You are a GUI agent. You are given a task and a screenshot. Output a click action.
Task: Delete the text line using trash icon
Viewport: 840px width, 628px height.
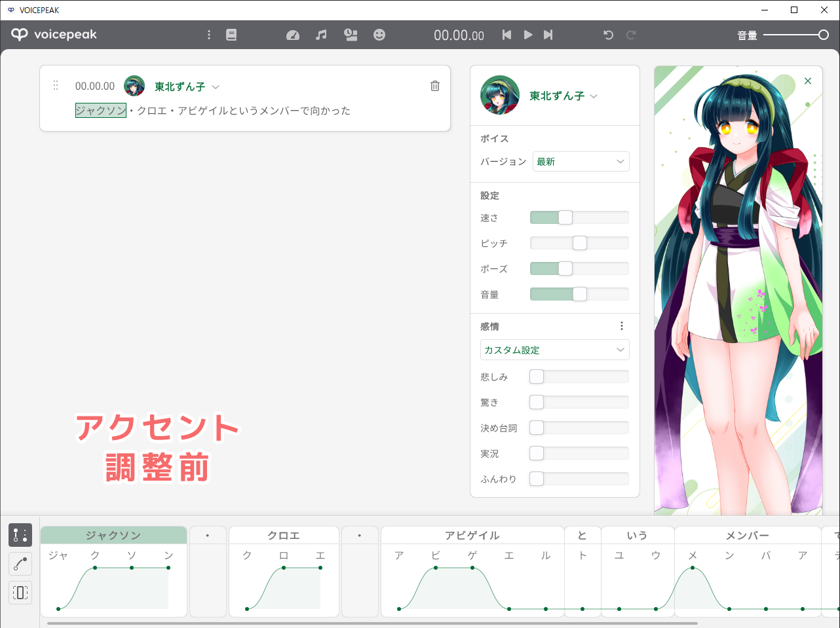point(434,85)
